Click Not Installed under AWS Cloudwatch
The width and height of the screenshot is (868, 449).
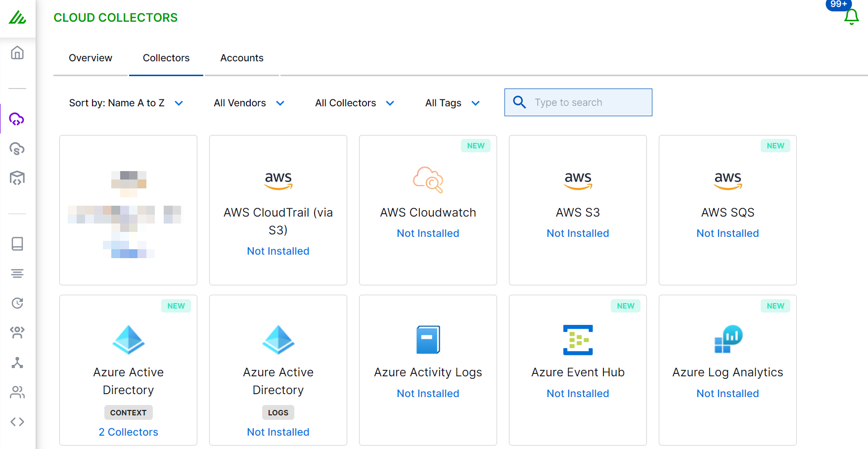click(428, 233)
